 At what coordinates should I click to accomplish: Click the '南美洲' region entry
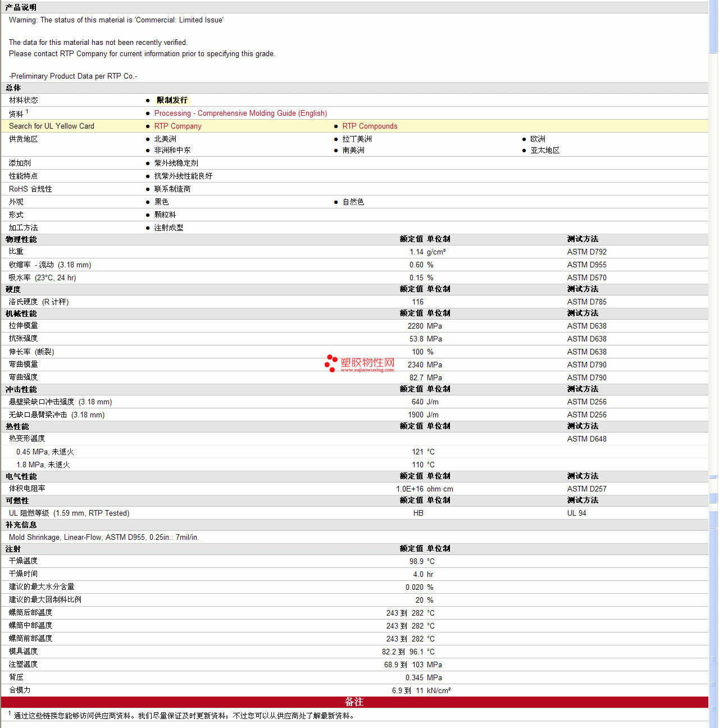[x=353, y=151]
